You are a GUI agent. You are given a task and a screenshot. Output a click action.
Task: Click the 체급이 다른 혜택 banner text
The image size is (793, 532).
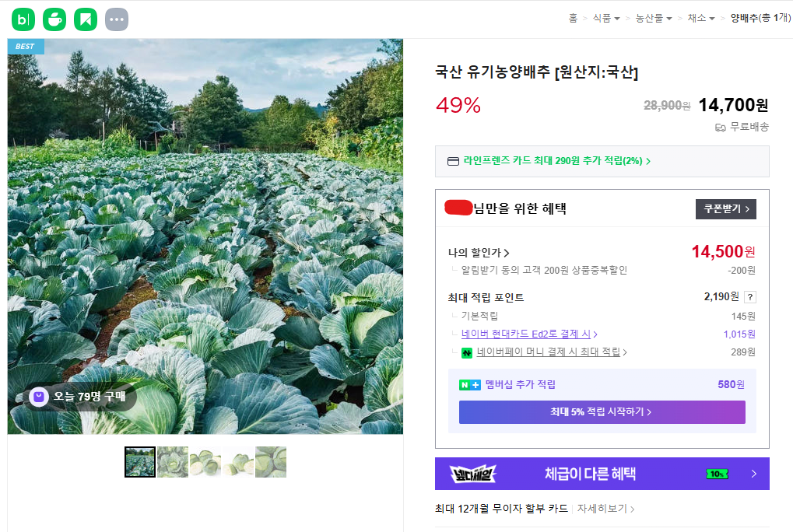[590, 474]
